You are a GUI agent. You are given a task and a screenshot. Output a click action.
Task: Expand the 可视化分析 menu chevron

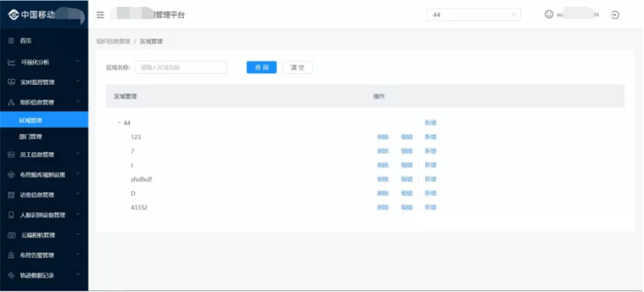(78, 61)
